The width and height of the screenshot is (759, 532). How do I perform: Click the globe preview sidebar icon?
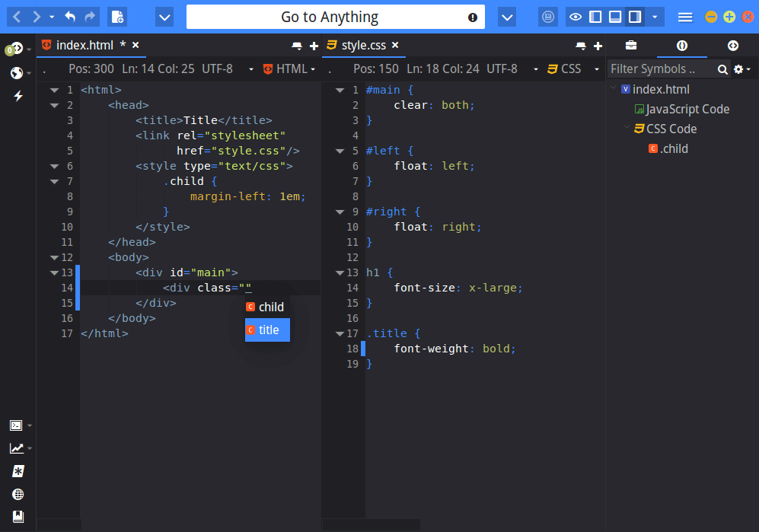pyautogui.click(x=17, y=72)
